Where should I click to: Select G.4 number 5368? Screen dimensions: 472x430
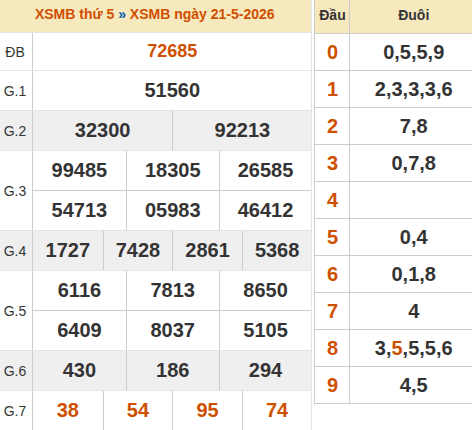[277, 250]
